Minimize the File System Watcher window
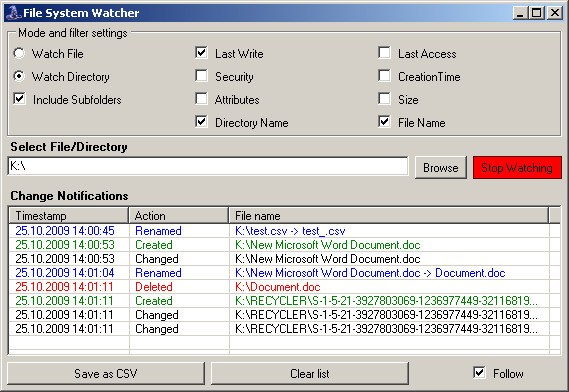This screenshot has height=392, width=569. 520,13
